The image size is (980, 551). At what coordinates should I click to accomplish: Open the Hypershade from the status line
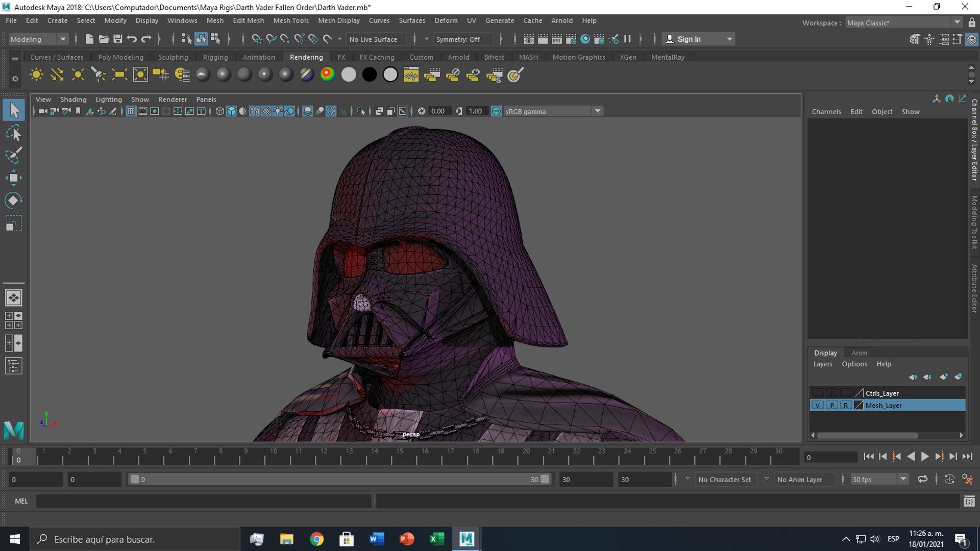pos(585,39)
